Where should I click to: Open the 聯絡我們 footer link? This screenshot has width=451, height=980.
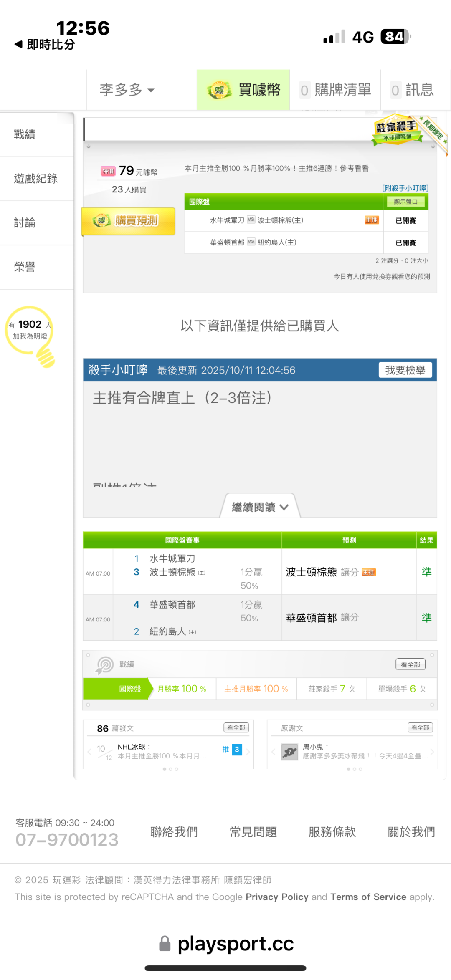174,832
